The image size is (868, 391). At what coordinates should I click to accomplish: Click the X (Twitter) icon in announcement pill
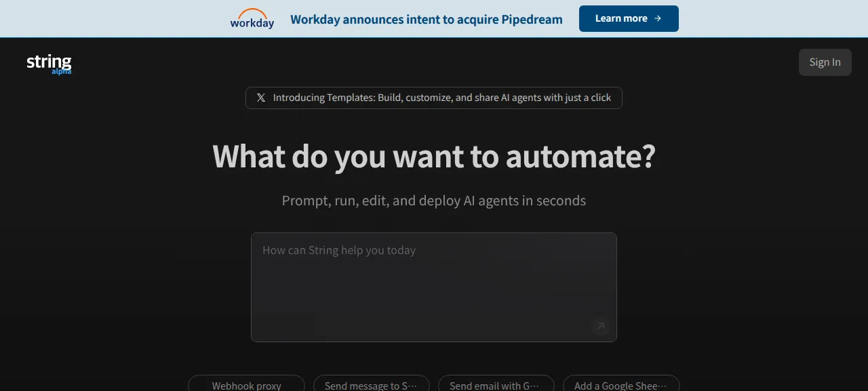261,98
